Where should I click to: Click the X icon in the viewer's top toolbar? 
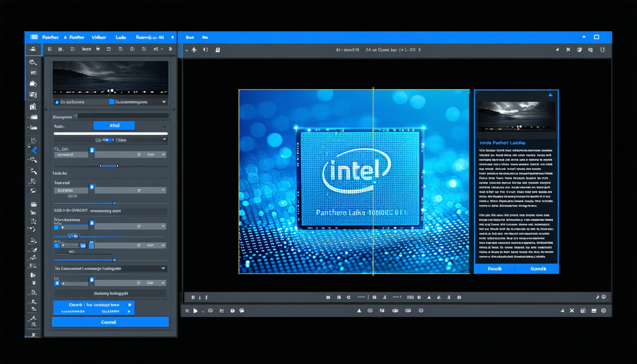(x=568, y=50)
